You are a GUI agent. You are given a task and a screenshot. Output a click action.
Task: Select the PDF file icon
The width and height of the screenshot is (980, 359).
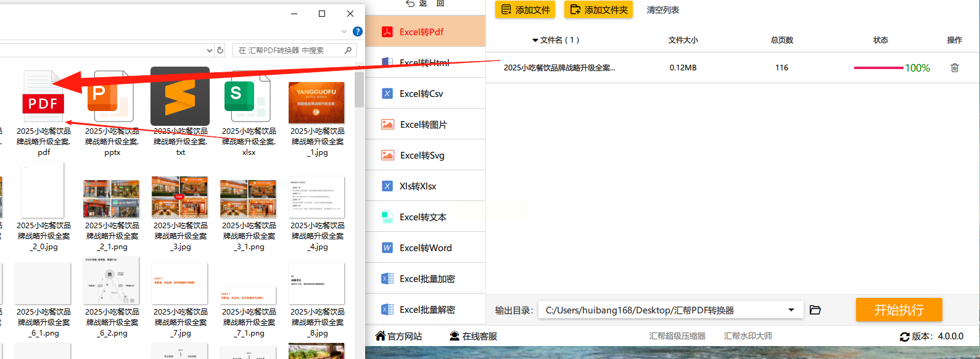pos(43,97)
